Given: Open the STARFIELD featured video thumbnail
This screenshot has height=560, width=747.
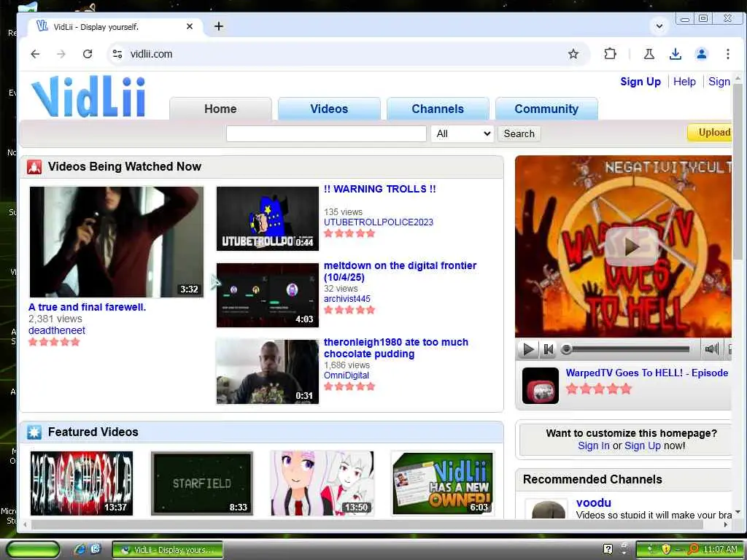Looking at the screenshot, I should coord(202,483).
